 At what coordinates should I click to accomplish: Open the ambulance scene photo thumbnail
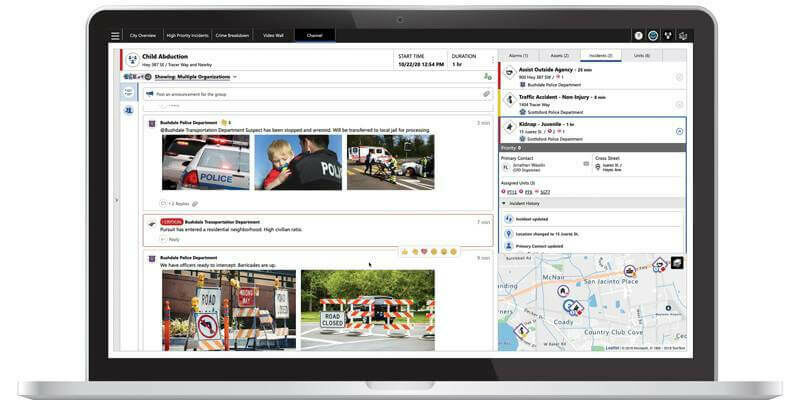391,162
